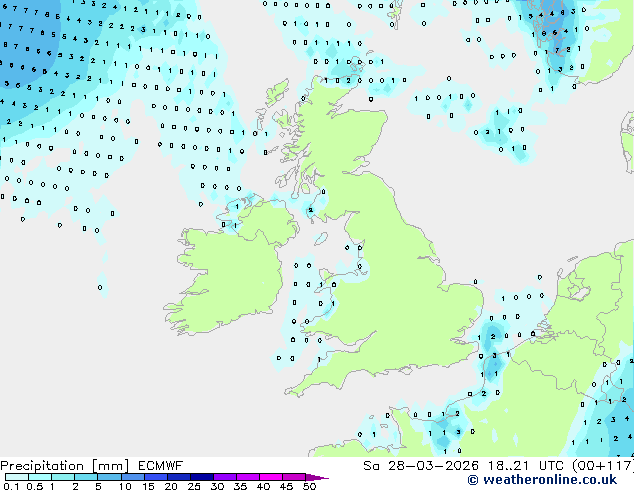This screenshot has width=634, height=490.
Task: Click the 20–25 mm legend color swatch
Action: 179,477
